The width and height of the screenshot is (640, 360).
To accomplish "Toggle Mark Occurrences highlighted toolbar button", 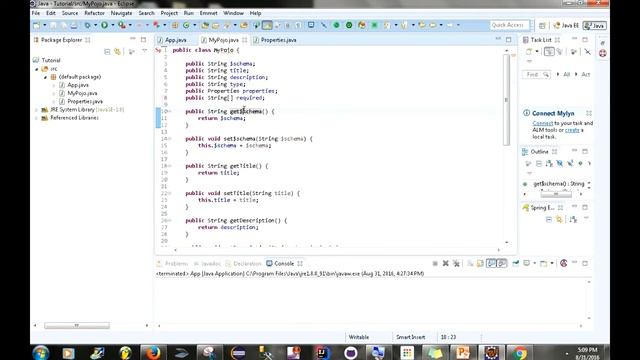I will point(267,25).
